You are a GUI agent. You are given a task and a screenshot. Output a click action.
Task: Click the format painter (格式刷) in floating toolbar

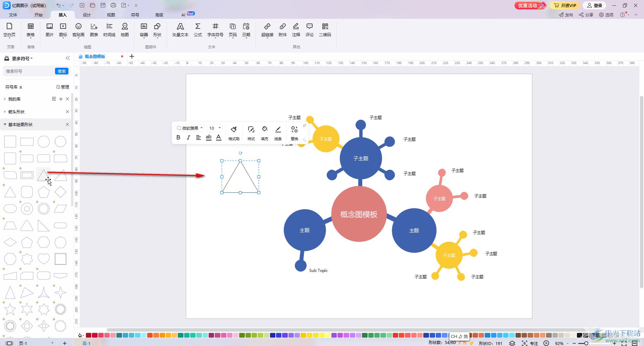click(234, 133)
